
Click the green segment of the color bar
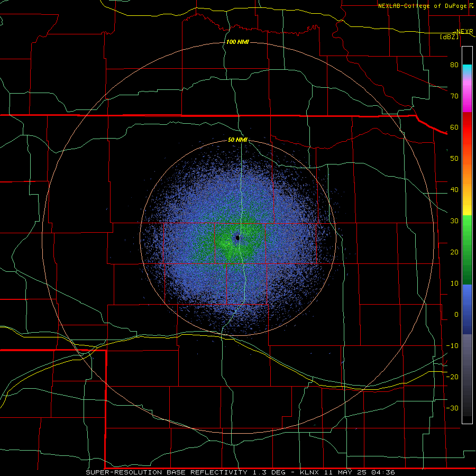pos(467,250)
